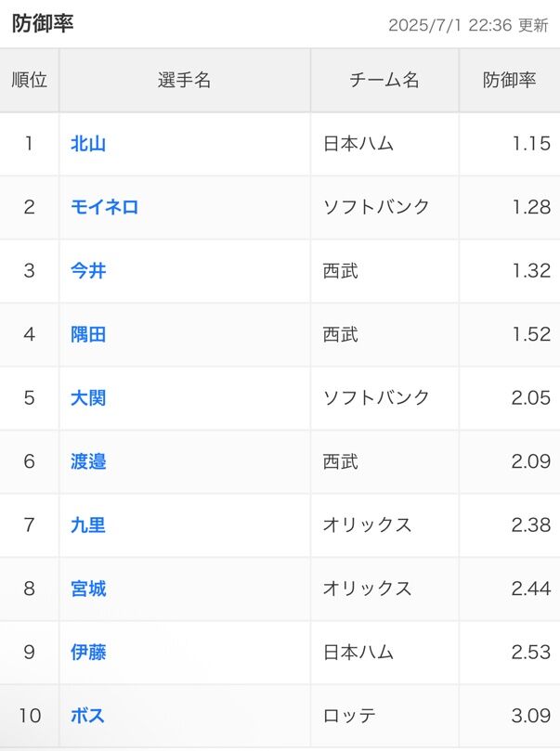Open player link 大関

tap(88, 398)
